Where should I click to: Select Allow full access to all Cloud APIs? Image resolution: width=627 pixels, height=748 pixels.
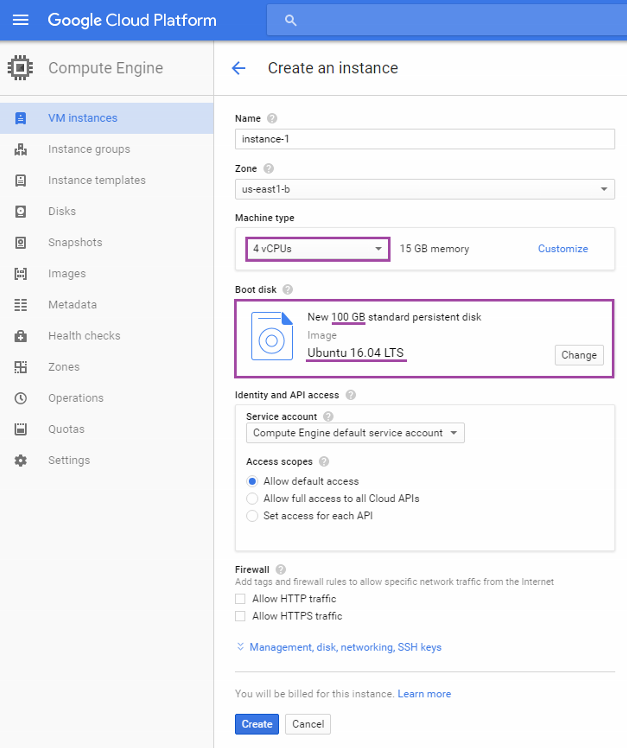[x=252, y=499]
